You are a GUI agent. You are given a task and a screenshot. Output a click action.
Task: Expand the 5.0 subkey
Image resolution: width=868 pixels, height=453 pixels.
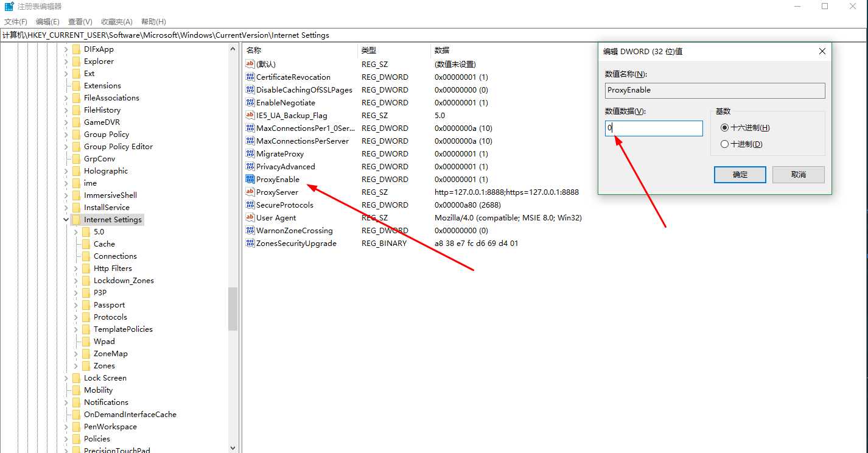click(x=75, y=231)
